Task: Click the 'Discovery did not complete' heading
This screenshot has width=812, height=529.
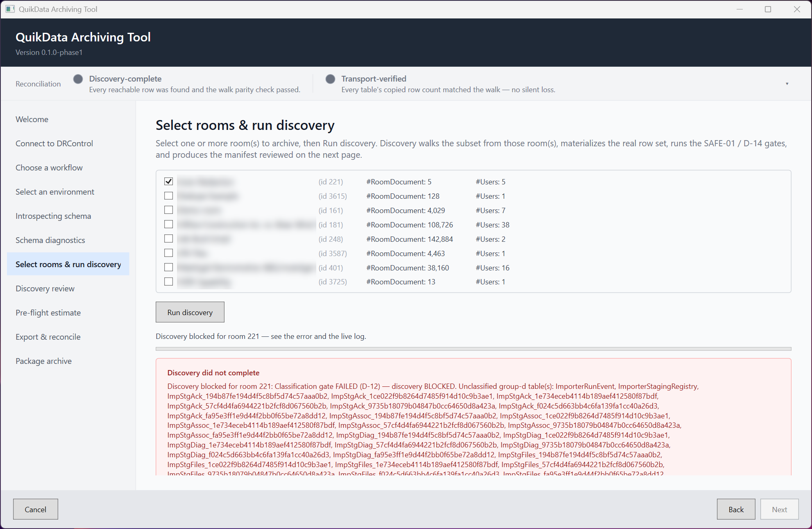Action: pyautogui.click(x=213, y=373)
